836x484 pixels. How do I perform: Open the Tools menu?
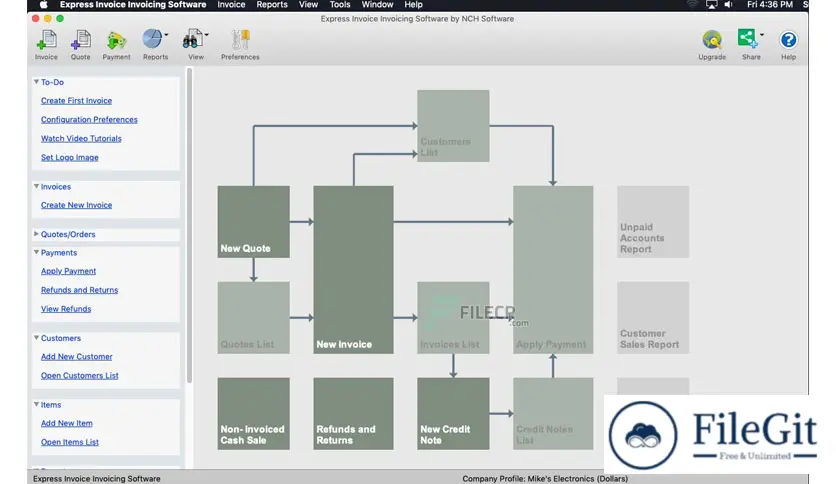(340, 5)
